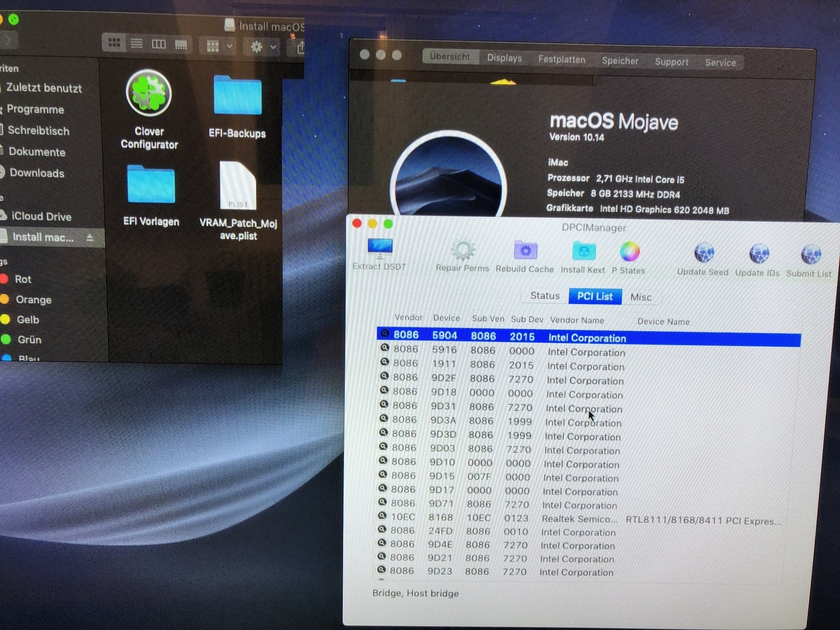840x630 pixels.
Task: Sort PCI list by Vendor column
Action: (408, 317)
